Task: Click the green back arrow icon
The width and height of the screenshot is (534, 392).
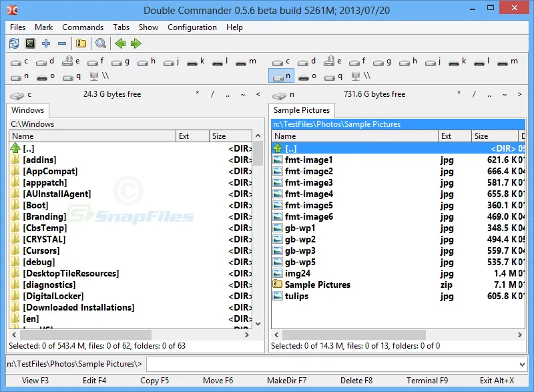Action: point(120,43)
